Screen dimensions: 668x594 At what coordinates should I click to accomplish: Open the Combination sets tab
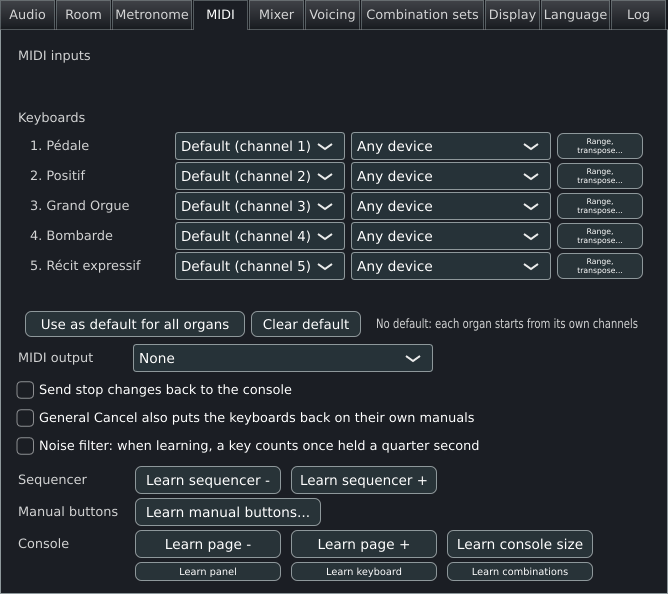pos(422,15)
